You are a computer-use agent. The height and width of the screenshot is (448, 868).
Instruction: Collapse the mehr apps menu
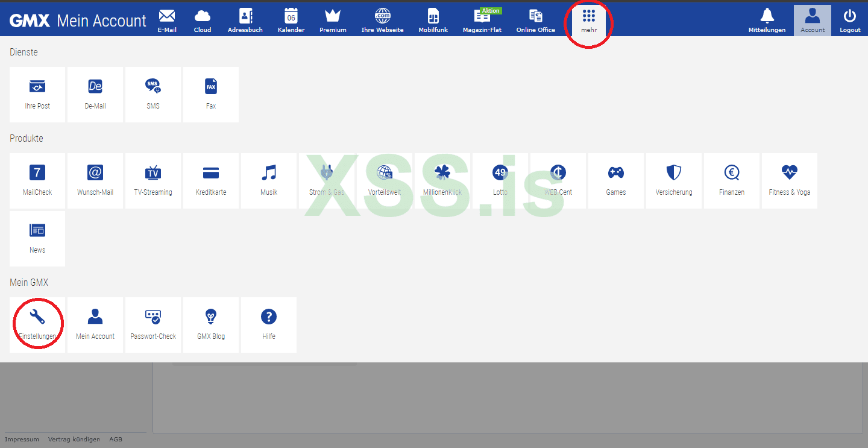coord(589,21)
